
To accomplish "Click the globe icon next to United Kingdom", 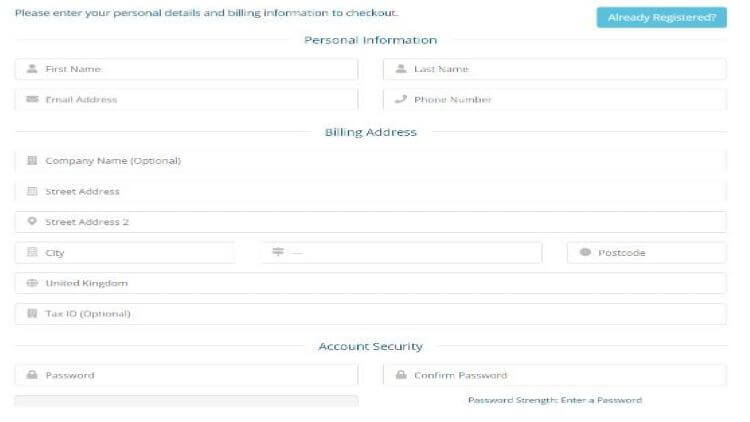I will (32, 283).
